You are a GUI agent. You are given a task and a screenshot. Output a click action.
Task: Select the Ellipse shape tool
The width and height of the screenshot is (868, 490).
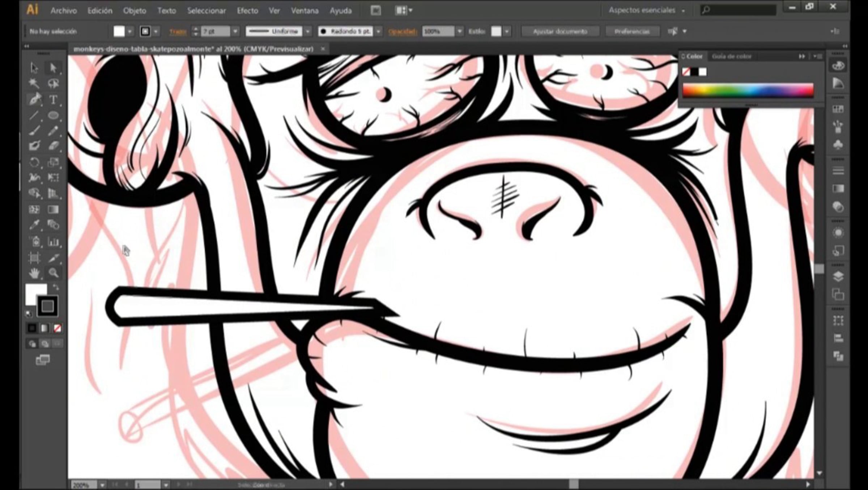(x=54, y=115)
